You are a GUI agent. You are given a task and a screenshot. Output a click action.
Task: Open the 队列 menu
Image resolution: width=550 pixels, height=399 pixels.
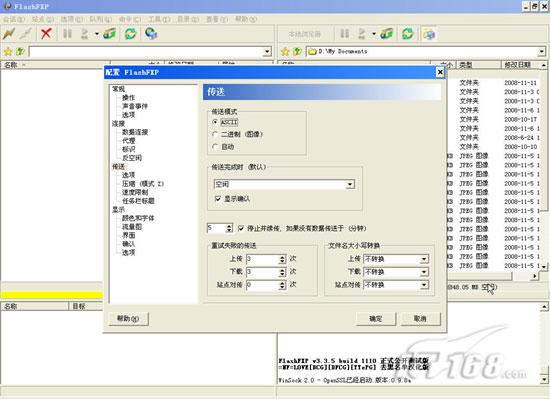pos(100,19)
